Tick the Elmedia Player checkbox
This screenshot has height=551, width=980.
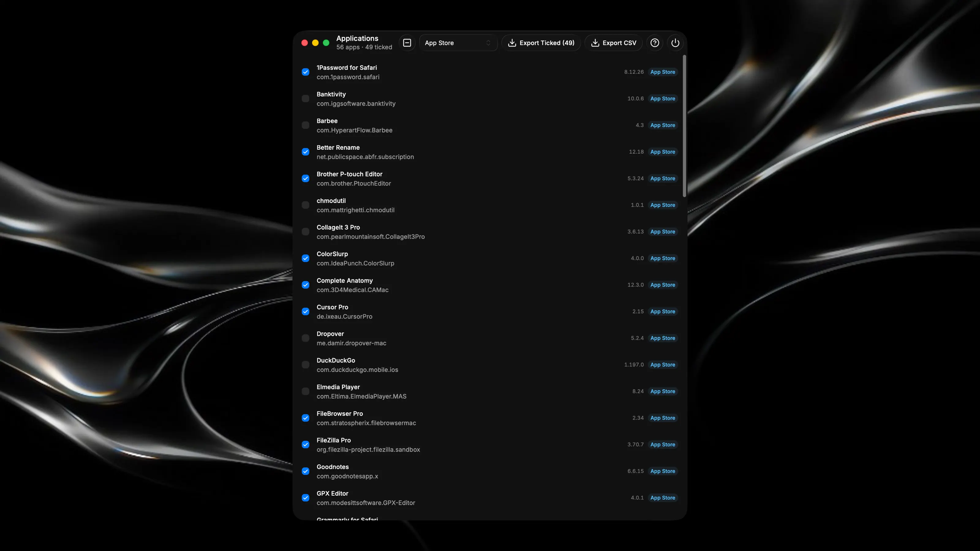(306, 391)
